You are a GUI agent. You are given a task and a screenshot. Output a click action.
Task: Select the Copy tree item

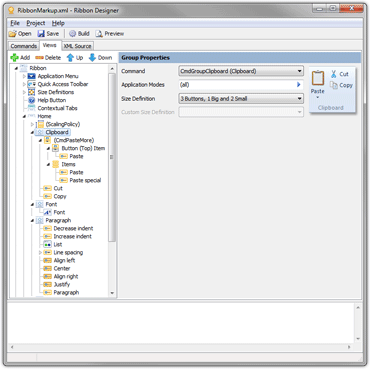tap(60, 196)
